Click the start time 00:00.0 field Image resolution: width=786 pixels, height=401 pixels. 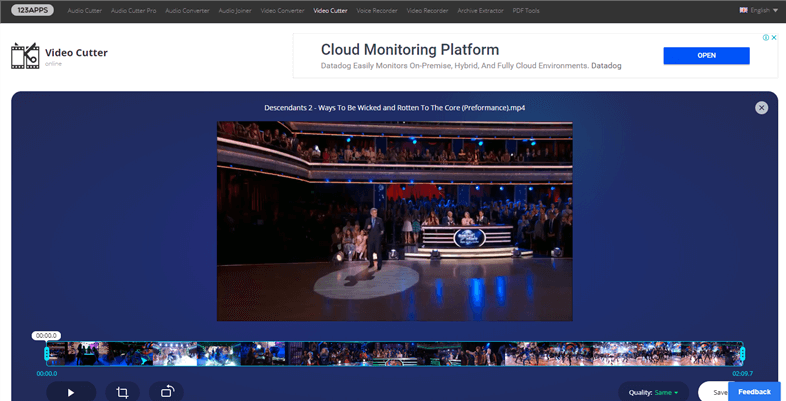coord(47,373)
